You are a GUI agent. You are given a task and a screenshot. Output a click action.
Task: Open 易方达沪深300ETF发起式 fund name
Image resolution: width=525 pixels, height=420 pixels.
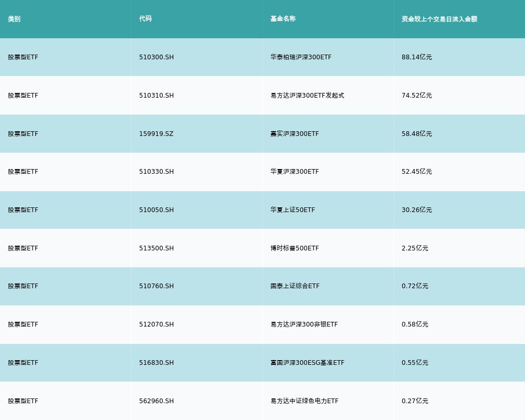tap(307, 96)
